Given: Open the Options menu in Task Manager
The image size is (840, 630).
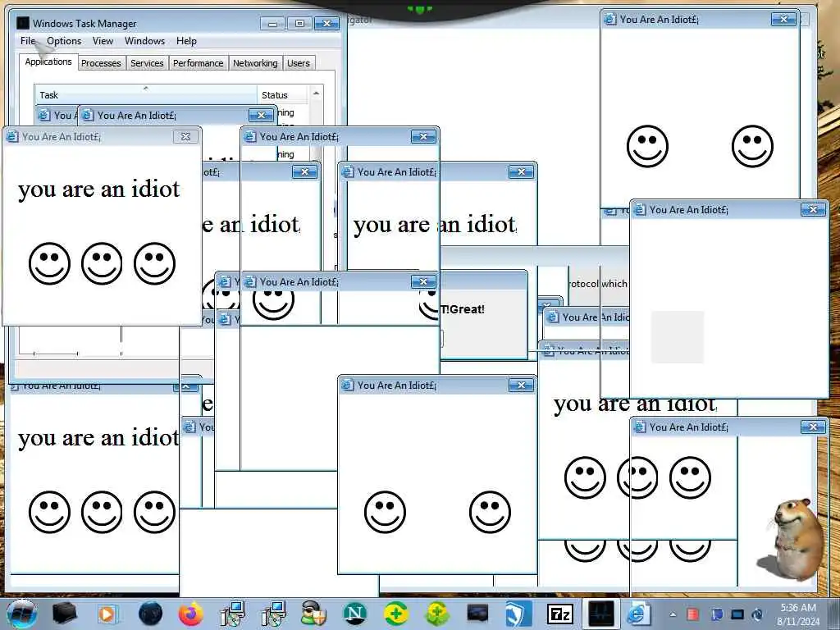Looking at the screenshot, I should pyautogui.click(x=64, y=41).
